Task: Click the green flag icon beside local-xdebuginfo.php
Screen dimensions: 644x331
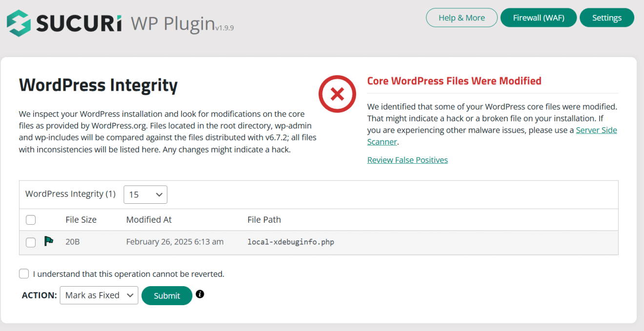Action: tap(49, 241)
